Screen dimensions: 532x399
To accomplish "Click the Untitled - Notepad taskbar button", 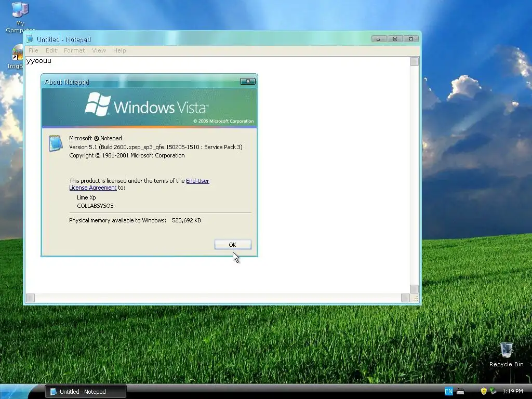I will click(86, 392).
